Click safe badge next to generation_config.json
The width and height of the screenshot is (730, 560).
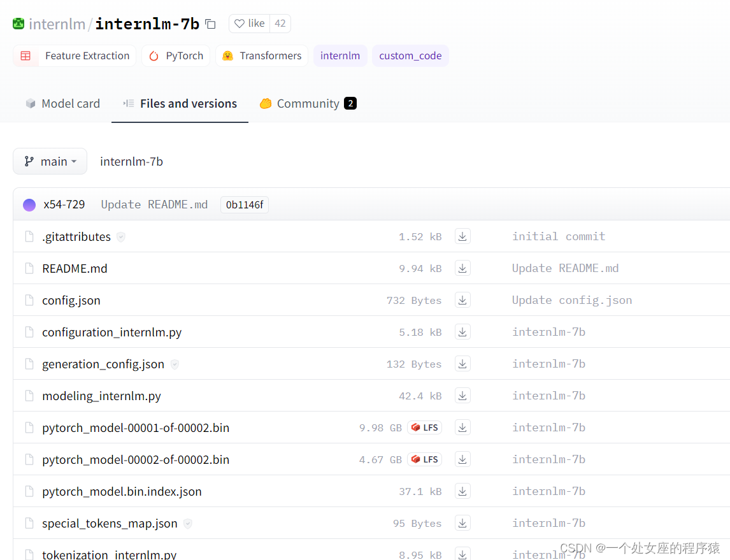click(175, 364)
